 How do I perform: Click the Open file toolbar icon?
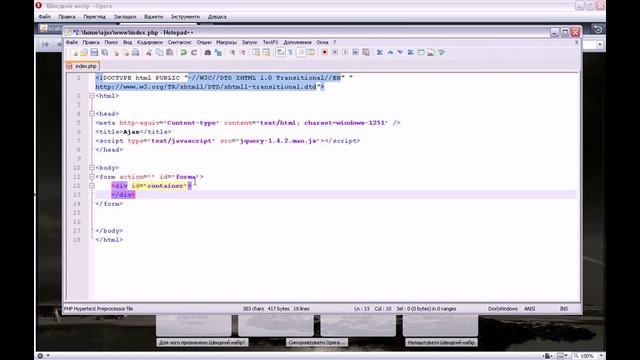pos(84,53)
